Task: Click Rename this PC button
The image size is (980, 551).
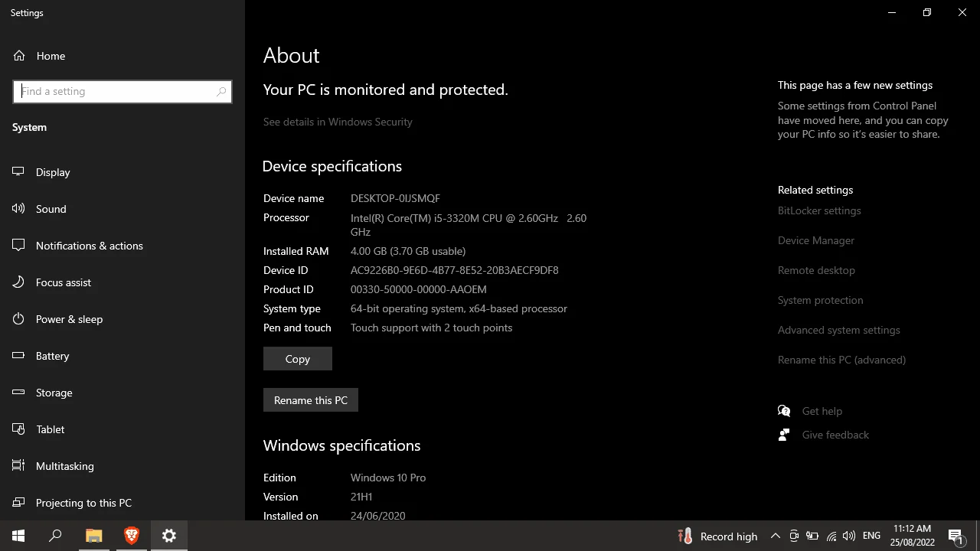Action: pyautogui.click(x=311, y=400)
